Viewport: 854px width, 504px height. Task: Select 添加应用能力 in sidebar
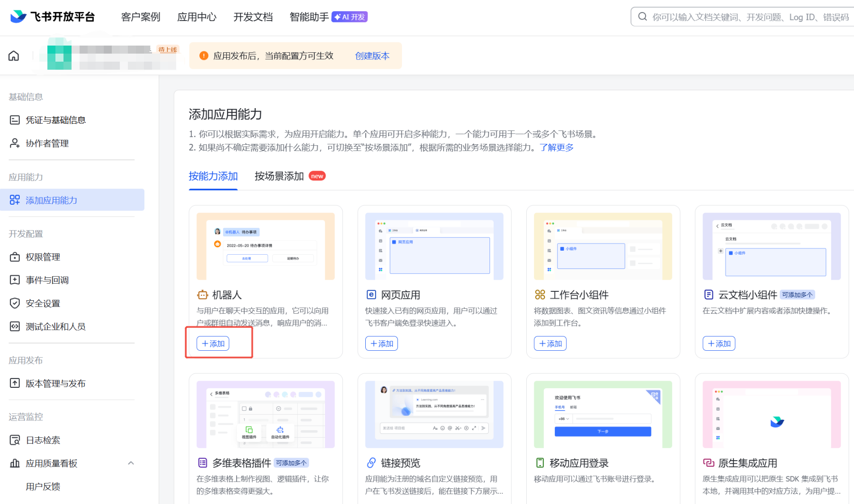(72, 200)
